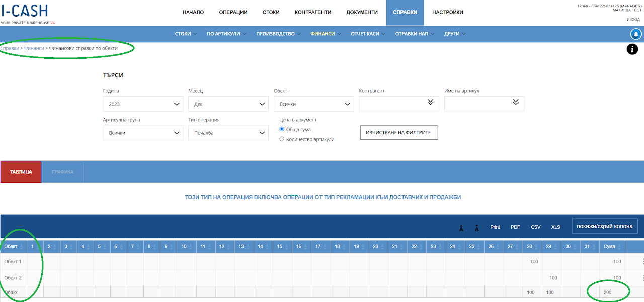Open the Година dropdown showing 2023

coord(143,104)
